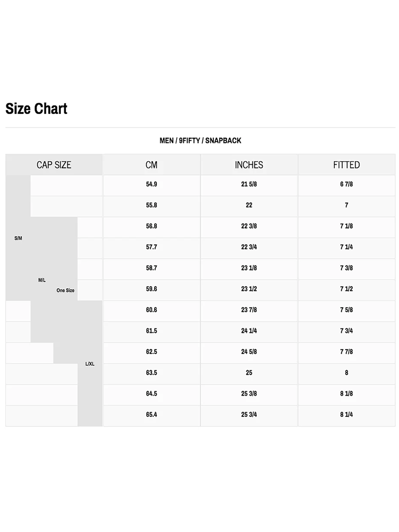Select the S/M cap size label
The width and height of the screenshot is (399, 532).
pyautogui.click(x=18, y=238)
